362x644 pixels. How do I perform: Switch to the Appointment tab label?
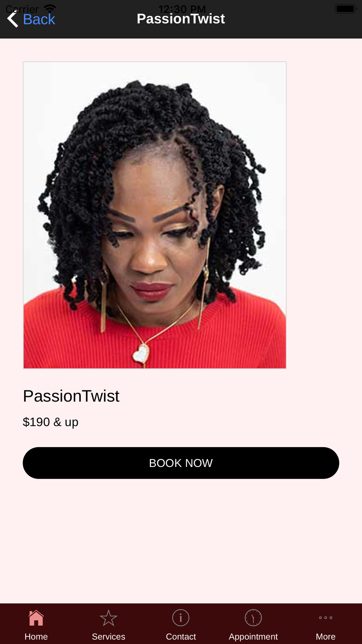[x=253, y=637]
